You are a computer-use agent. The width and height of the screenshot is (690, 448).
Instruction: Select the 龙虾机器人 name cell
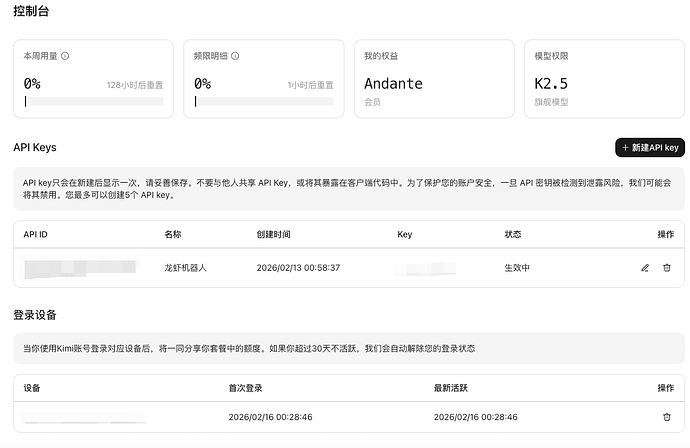pyautogui.click(x=185, y=268)
